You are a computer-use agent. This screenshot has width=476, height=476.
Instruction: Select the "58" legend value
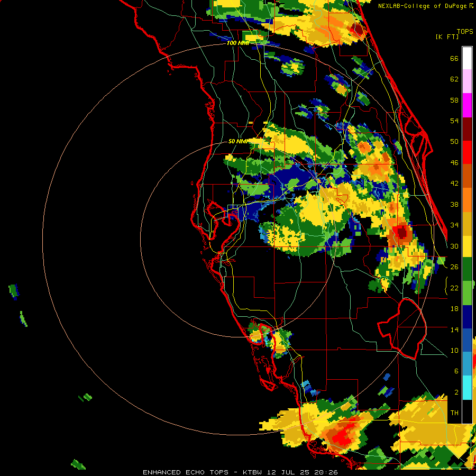454,100
